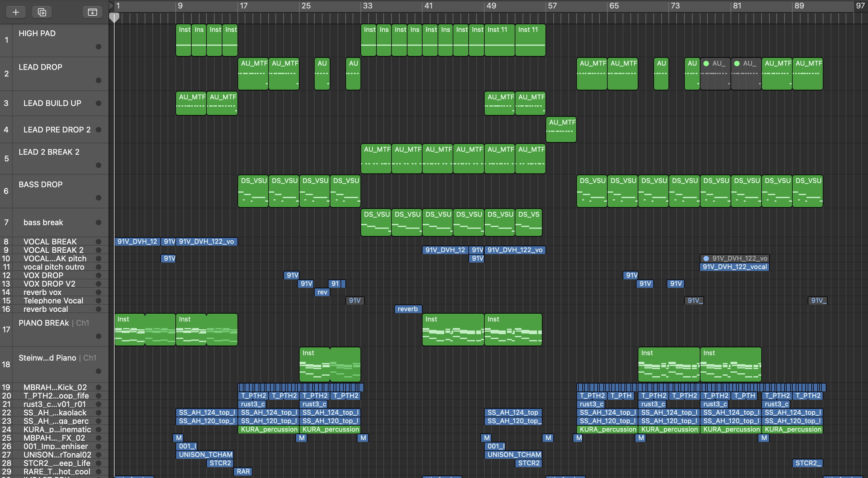The height and width of the screenshot is (478, 868).
Task: Click the VOX DROP track's round indicator
Action: (98, 275)
